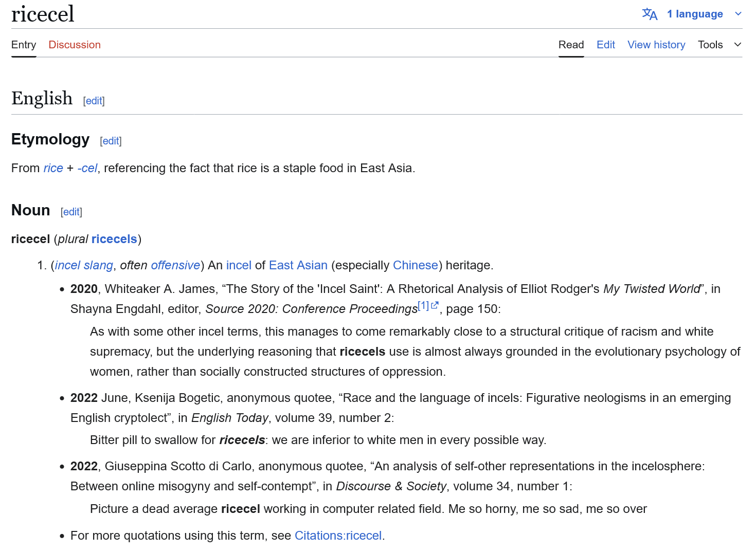756x552 pixels.
Task: Open the Edit tab
Action: click(x=606, y=45)
